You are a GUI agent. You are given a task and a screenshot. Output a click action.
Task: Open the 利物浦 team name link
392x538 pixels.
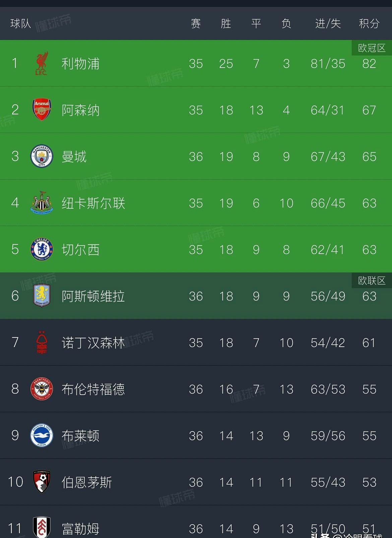[80, 64]
